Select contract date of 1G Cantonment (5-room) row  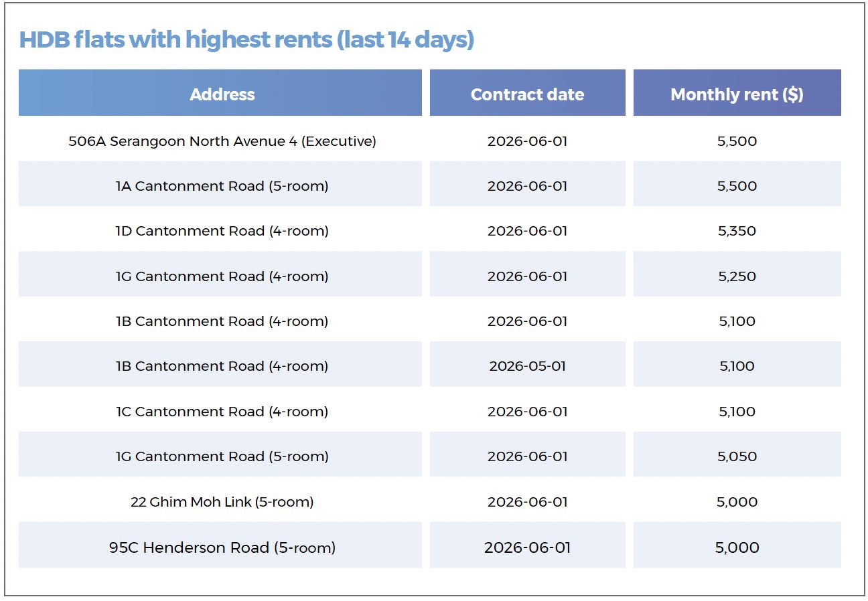point(528,456)
